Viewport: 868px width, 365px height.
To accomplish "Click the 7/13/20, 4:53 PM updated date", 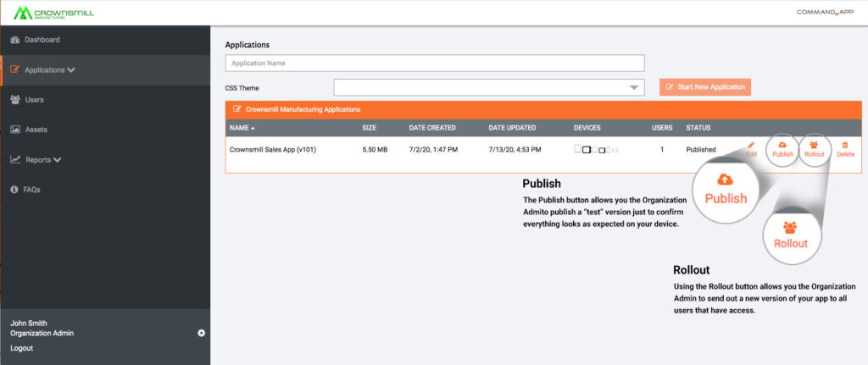I will point(515,149).
